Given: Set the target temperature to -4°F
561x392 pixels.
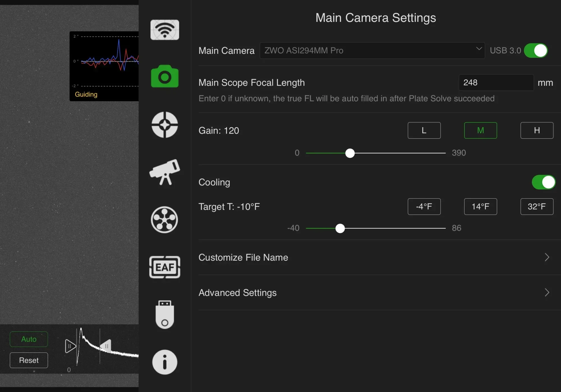Looking at the screenshot, I should pos(424,207).
